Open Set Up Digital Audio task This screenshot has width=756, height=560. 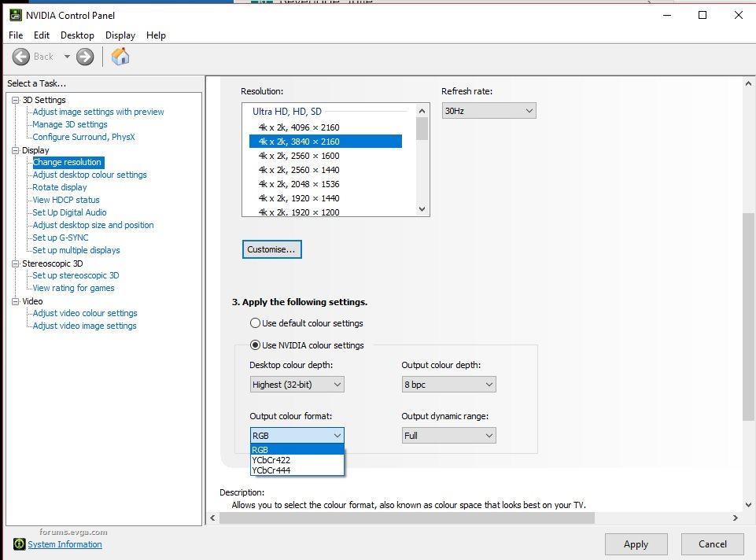69,212
